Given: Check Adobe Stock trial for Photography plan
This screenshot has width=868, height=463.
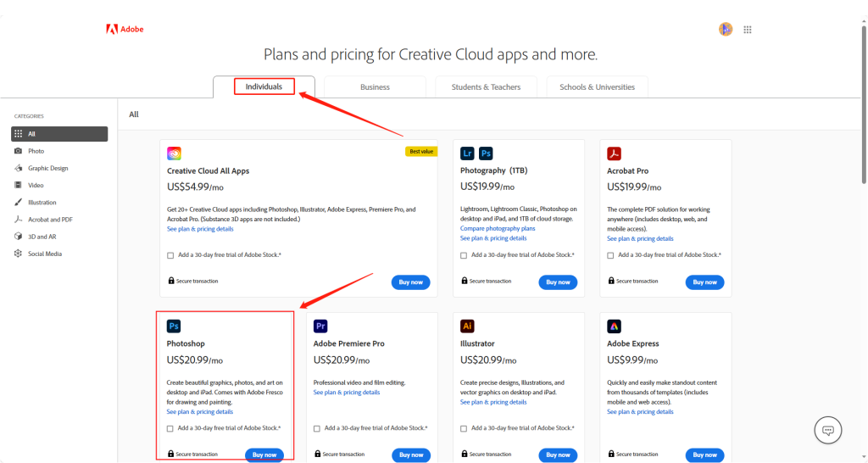Looking at the screenshot, I should 464,255.
